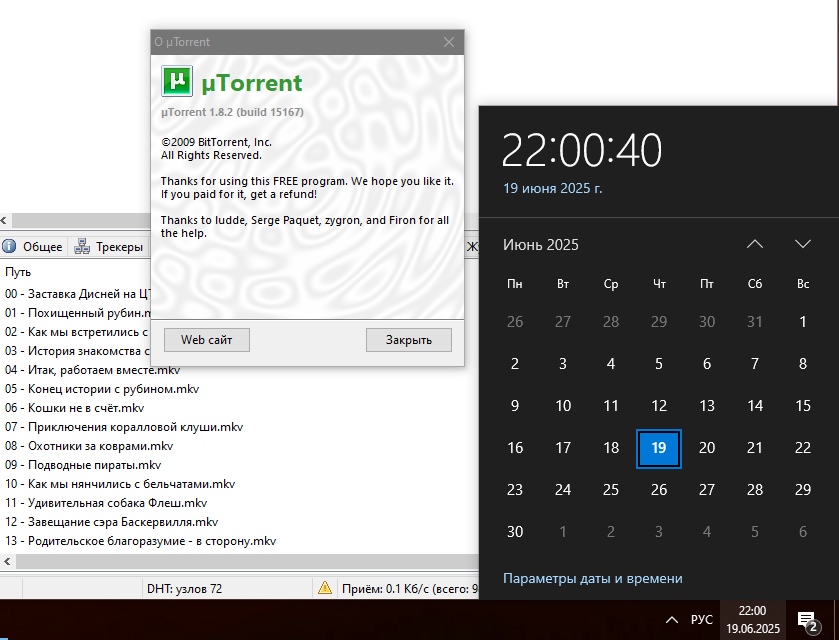Viewport: 839px width, 640px height.
Task: Select file 08 - Охотники за коврами.mkv
Action: point(89,446)
